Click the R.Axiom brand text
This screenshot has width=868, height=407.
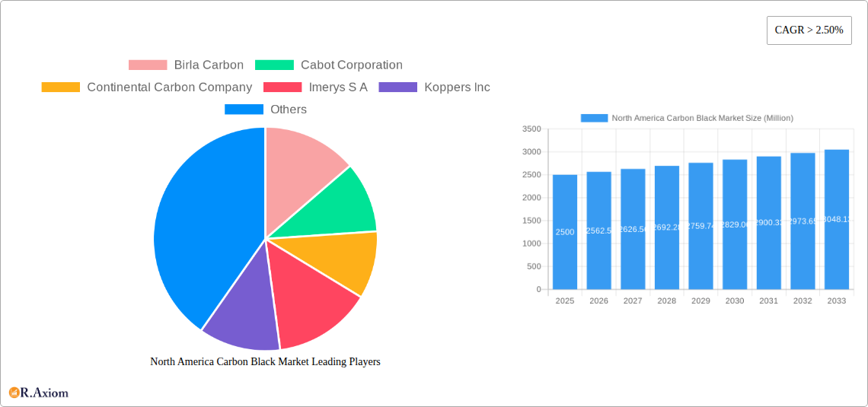(x=45, y=393)
